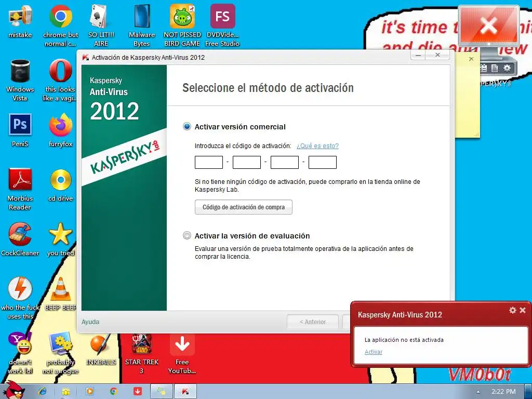532x399 pixels.
Task: Close the yellow sticky note
Action: [x=471, y=59]
